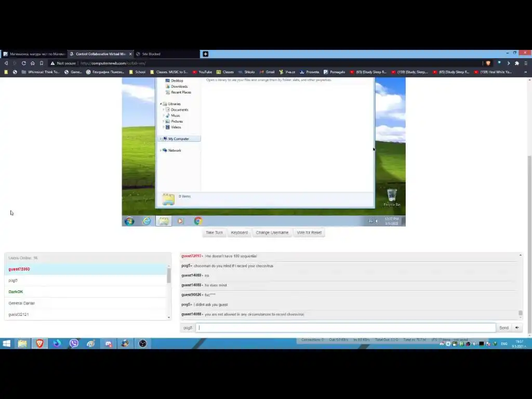Focus the chat message input field
Screen dimensions: 532x399
345,328
